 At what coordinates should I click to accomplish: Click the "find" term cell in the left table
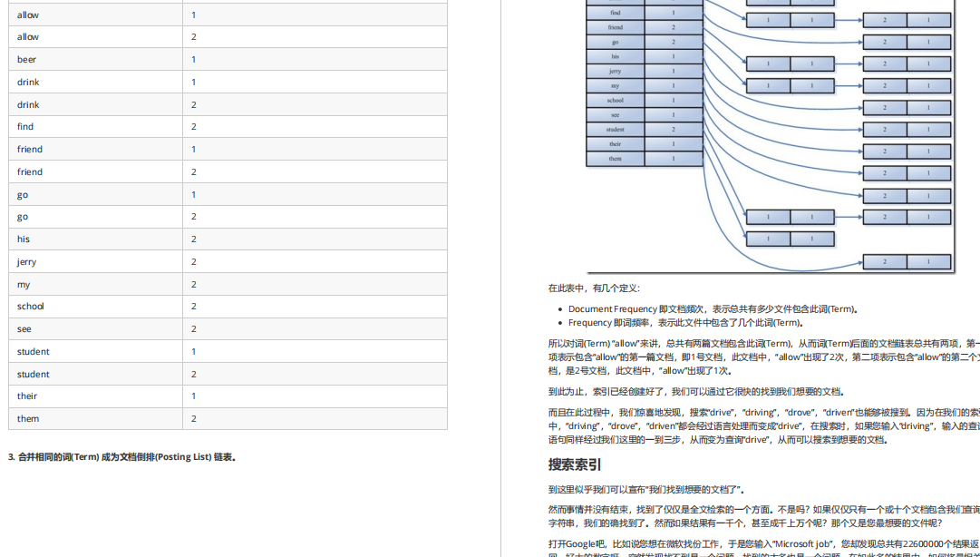[95, 127]
